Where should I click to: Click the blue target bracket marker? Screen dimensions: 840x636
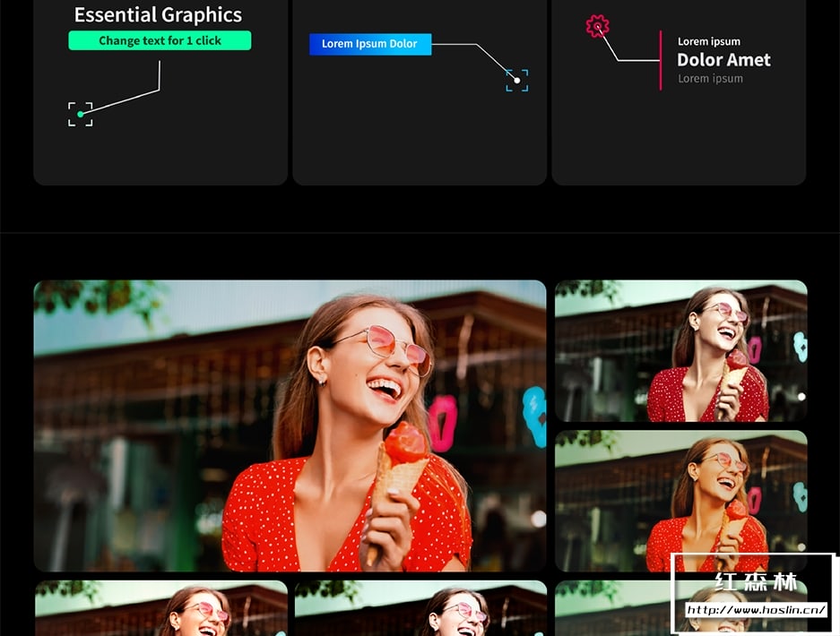pos(517,81)
